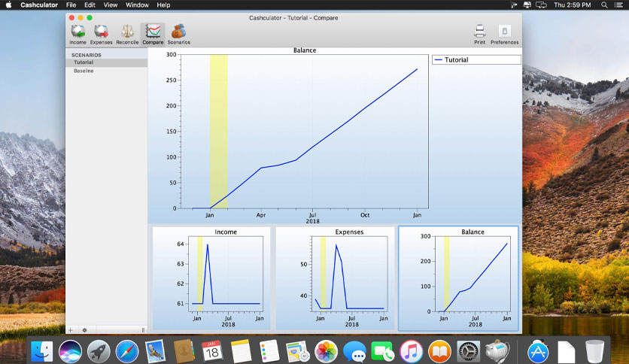This screenshot has height=364, width=629.
Task: Switch to the Expenses view
Action: (101, 35)
